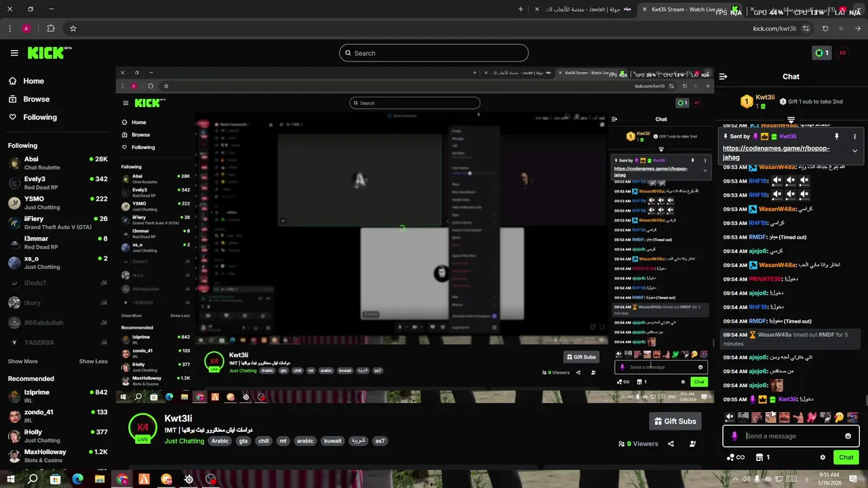
Task: Open Evely3 channel in Following list
Action: point(58,183)
